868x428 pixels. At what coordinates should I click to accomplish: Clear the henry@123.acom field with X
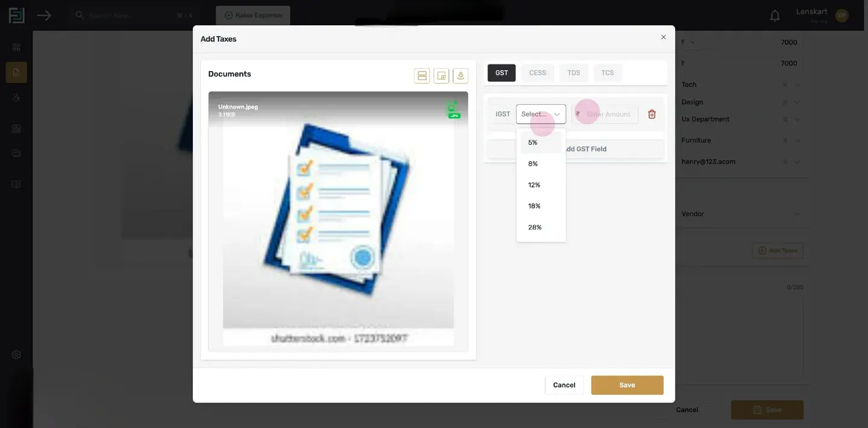pos(785,162)
